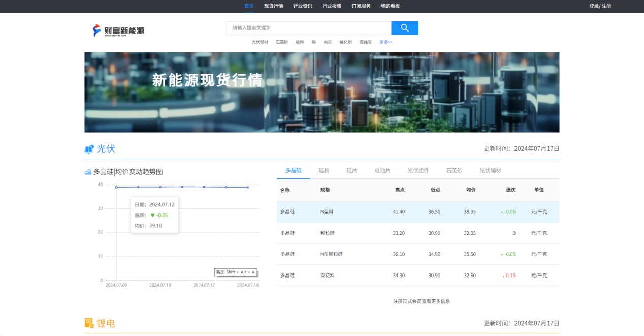
Task: Click 光伏辅材 keyword under the search box
Action: (x=260, y=42)
